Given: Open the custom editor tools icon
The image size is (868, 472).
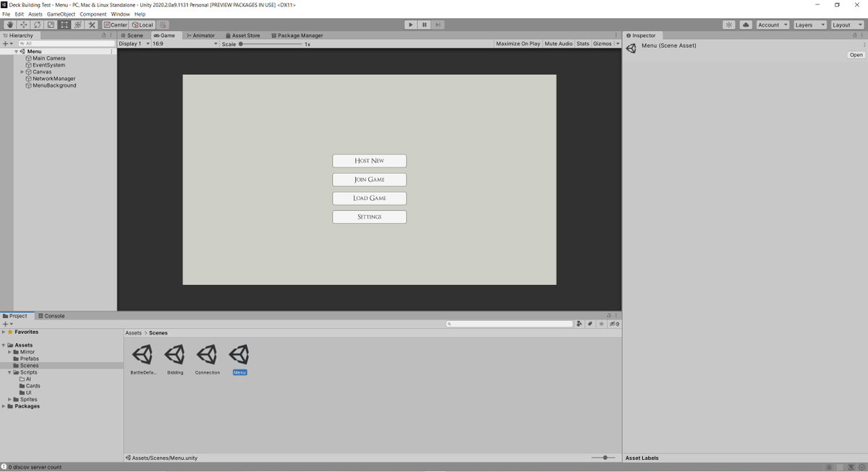Looking at the screenshot, I should pyautogui.click(x=92, y=25).
